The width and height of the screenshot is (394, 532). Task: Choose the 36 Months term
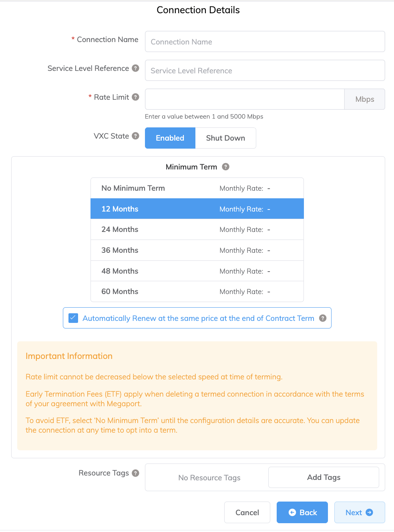(x=197, y=250)
